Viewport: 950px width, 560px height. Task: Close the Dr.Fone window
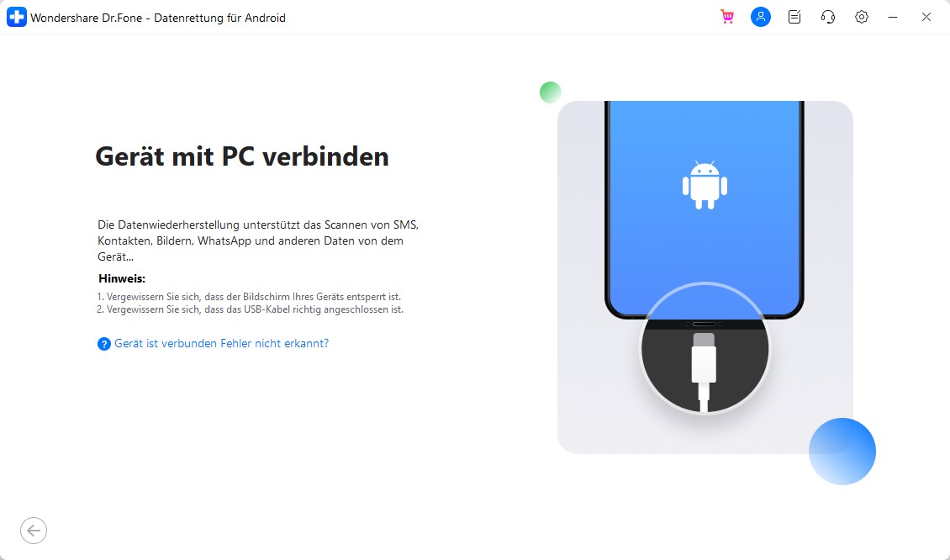pyautogui.click(x=926, y=17)
